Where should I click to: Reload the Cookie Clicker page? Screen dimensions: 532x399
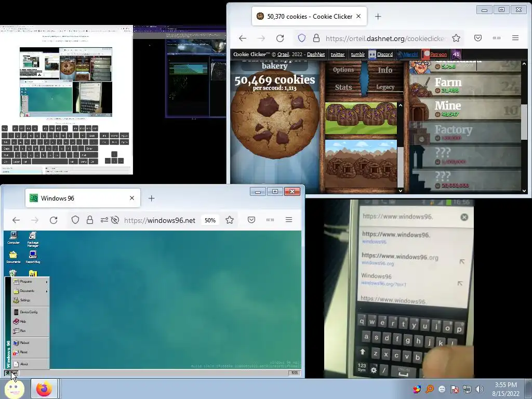280,38
